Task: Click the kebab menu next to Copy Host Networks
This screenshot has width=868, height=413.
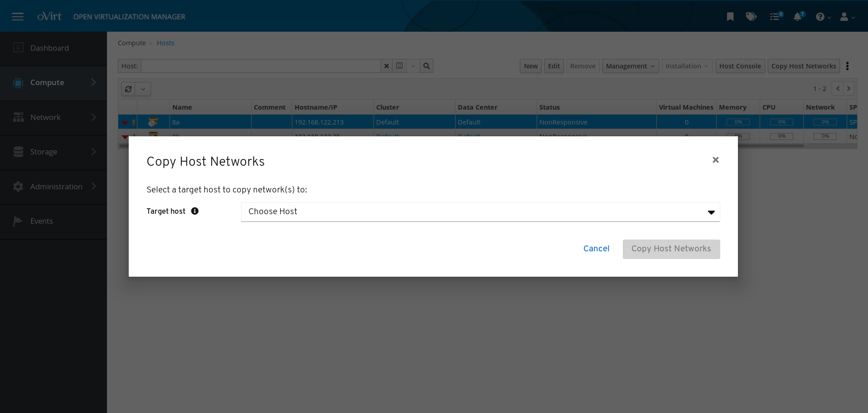Action: pyautogui.click(x=848, y=66)
